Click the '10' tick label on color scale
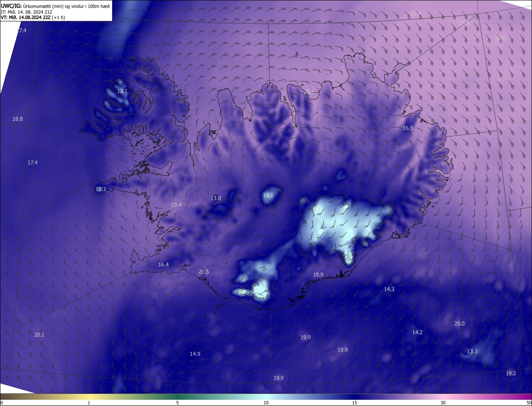 click(x=266, y=403)
